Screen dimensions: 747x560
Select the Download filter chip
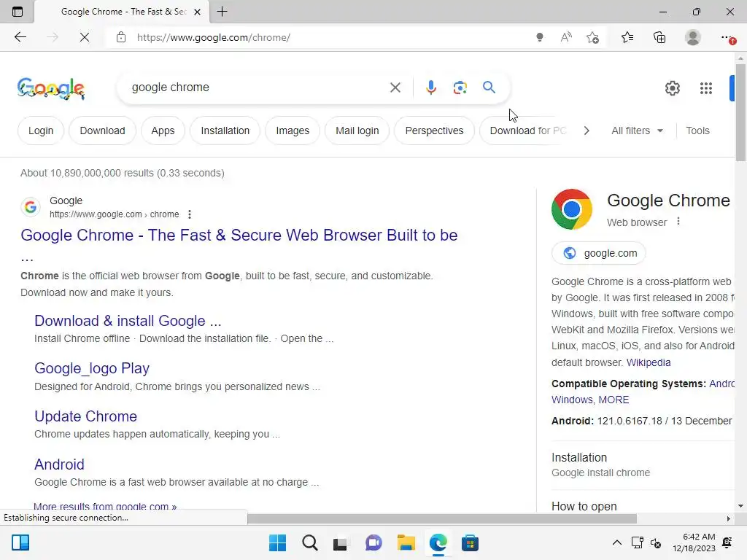tap(102, 131)
